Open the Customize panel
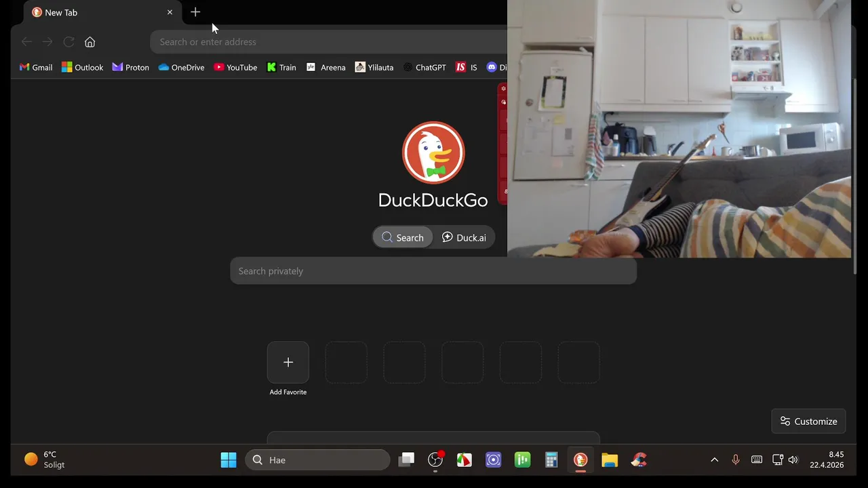 click(x=808, y=421)
